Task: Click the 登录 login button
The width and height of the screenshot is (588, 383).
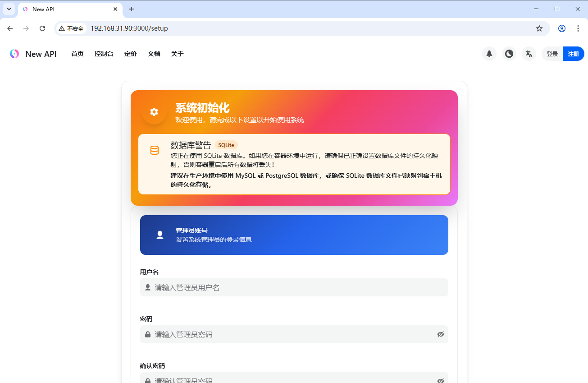Action: [552, 54]
